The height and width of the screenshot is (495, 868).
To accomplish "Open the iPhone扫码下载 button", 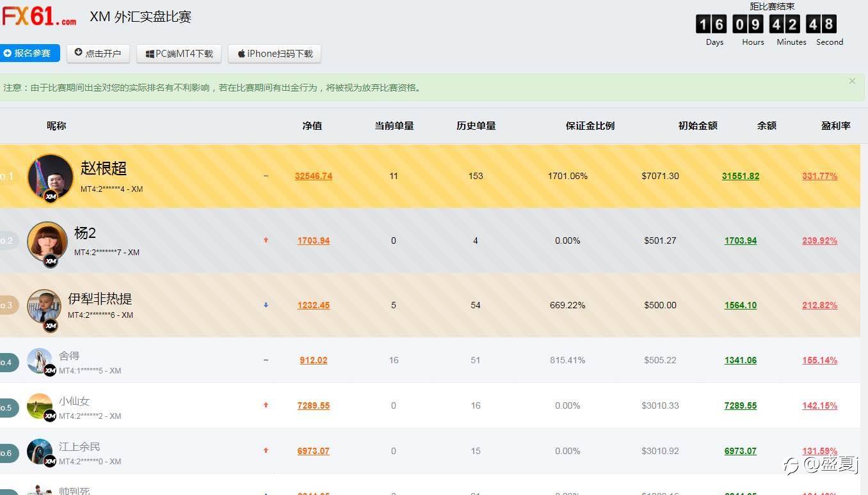I will (x=275, y=54).
